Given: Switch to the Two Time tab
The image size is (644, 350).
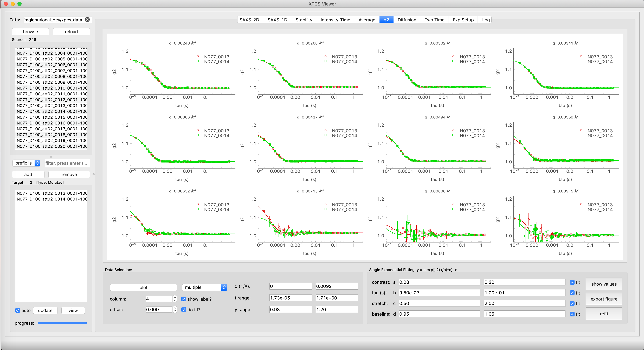Looking at the screenshot, I should tap(434, 20).
